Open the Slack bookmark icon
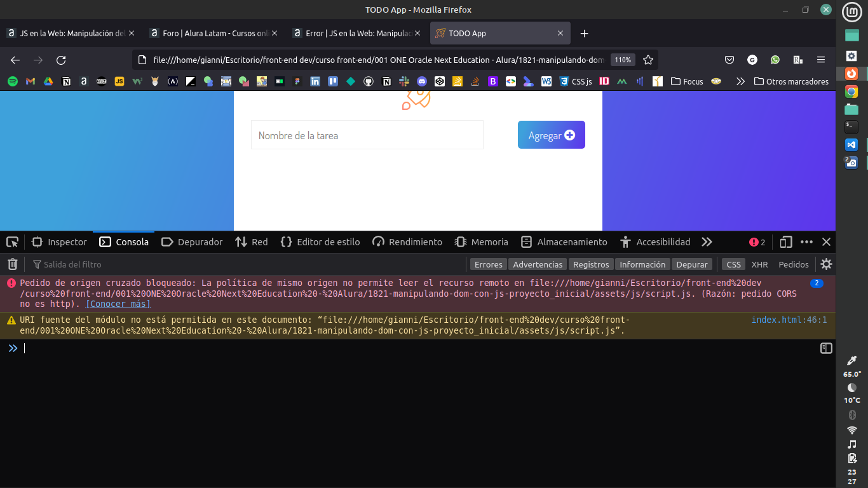The height and width of the screenshot is (488, 868). click(404, 81)
